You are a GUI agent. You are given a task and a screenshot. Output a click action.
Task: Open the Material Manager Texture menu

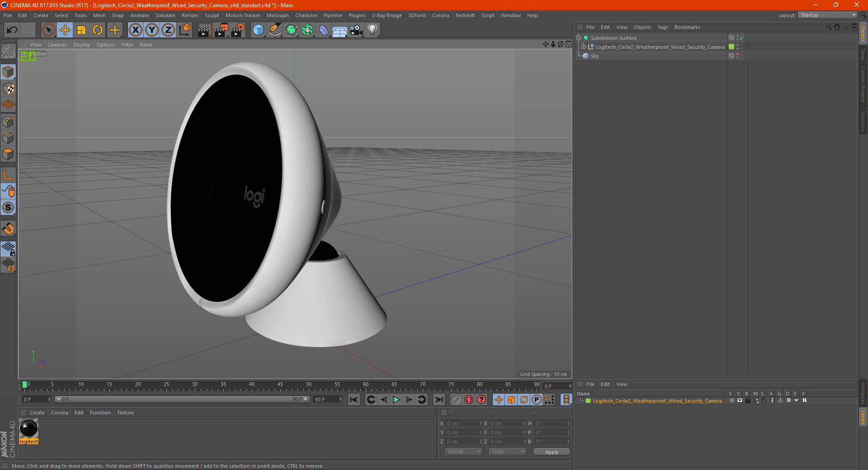click(x=125, y=413)
